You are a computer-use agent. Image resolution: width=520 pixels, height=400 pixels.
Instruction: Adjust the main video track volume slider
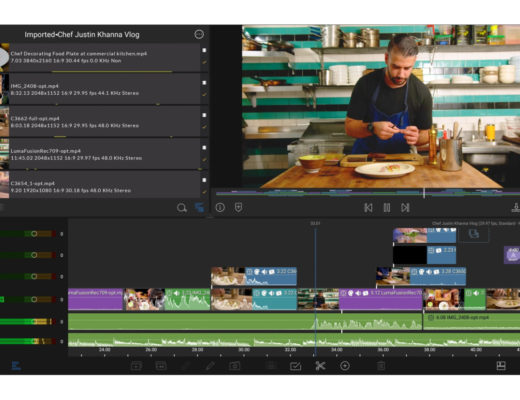[x=34, y=299]
